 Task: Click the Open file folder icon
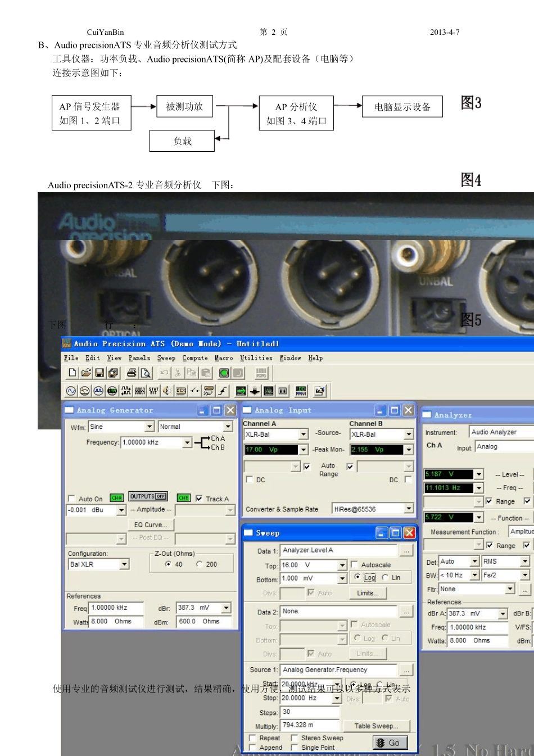pyautogui.click(x=85, y=373)
